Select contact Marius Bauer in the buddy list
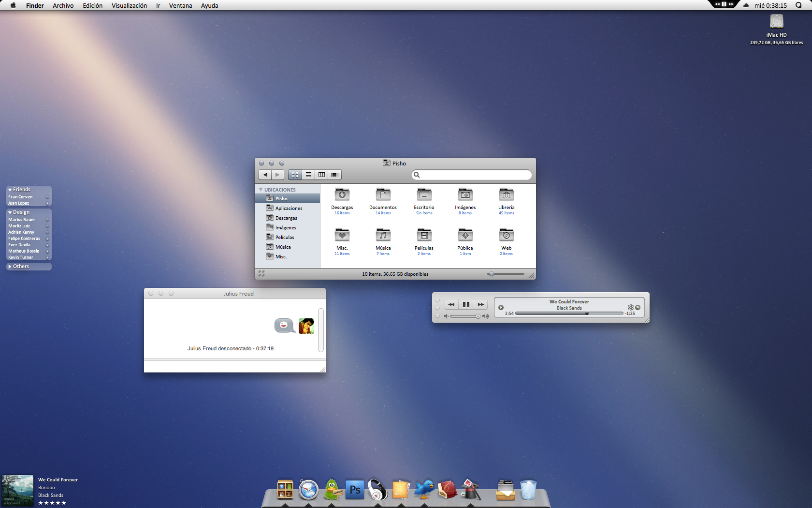 29,220
